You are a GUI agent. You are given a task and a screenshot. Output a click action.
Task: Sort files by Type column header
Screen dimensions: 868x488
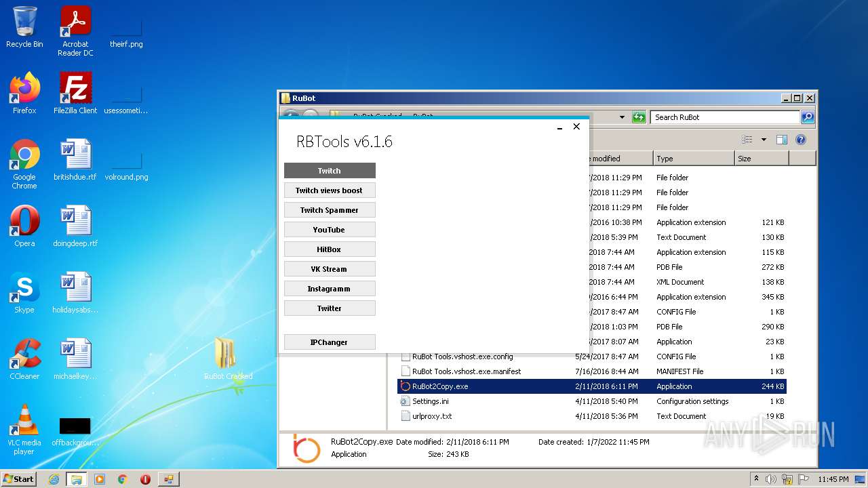click(694, 159)
